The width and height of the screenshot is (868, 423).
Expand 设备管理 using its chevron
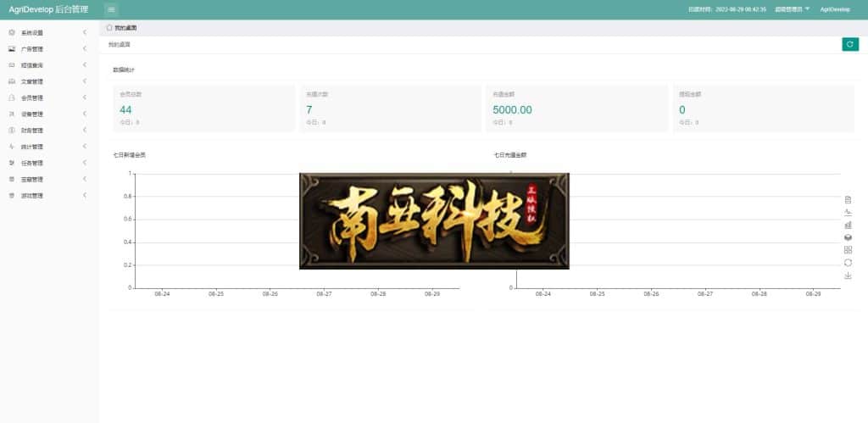click(x=85, y=114)
